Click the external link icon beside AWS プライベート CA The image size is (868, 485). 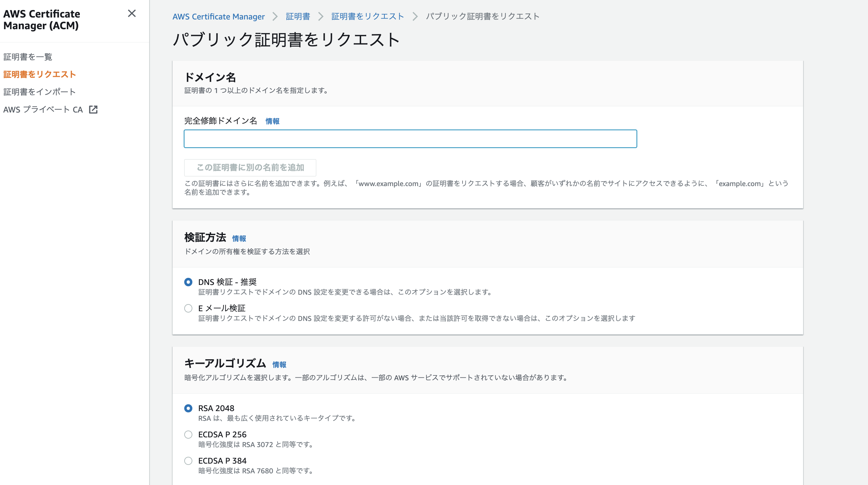(93, 110)
